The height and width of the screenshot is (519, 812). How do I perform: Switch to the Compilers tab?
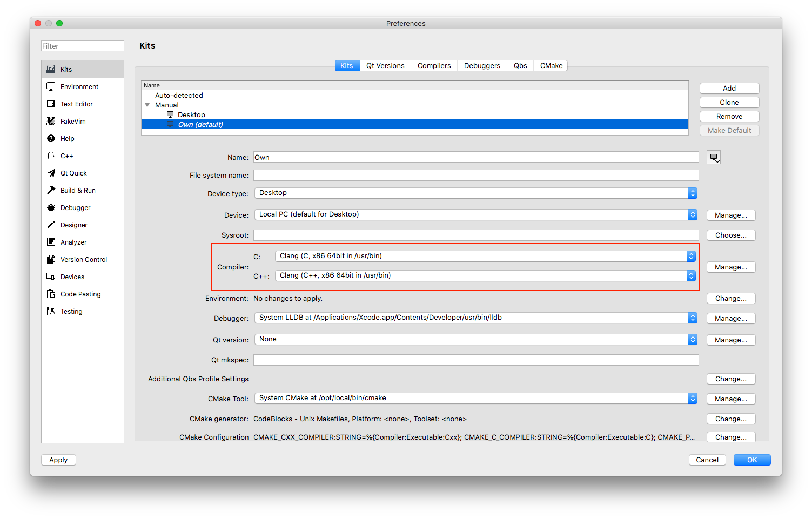tap(434, 66)
